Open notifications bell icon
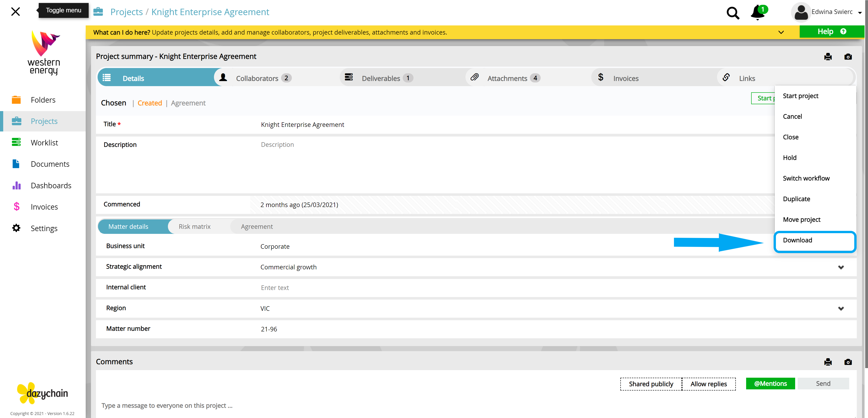 point(758,13)
